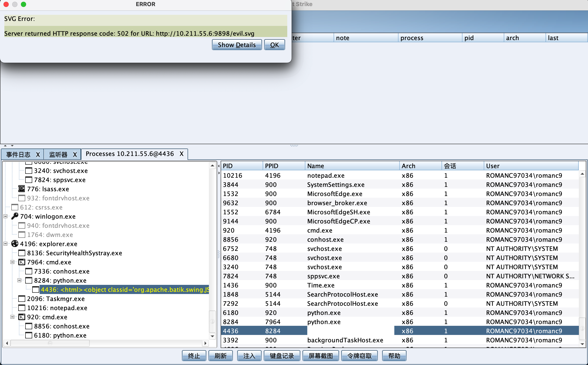The image size is (588, 365).
Task: Click the window icon beside 6180: python.exe
Action: (29, 335)
